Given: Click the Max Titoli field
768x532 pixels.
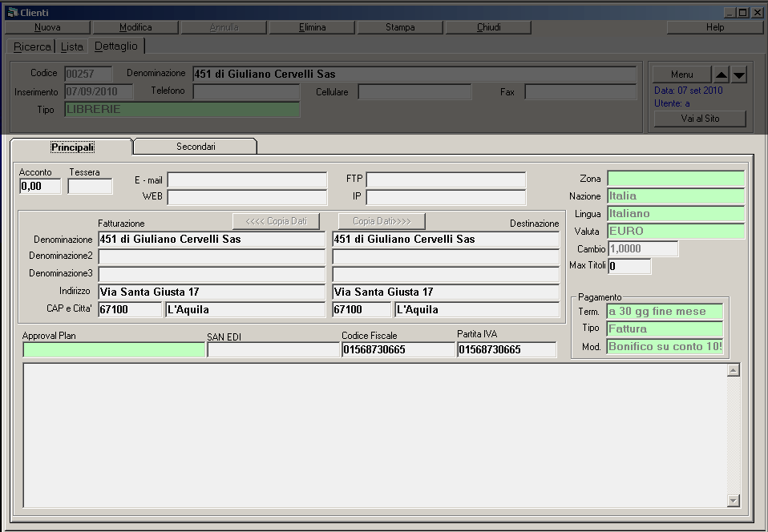Looking at the screenshot, I should [x=629, y=266].
